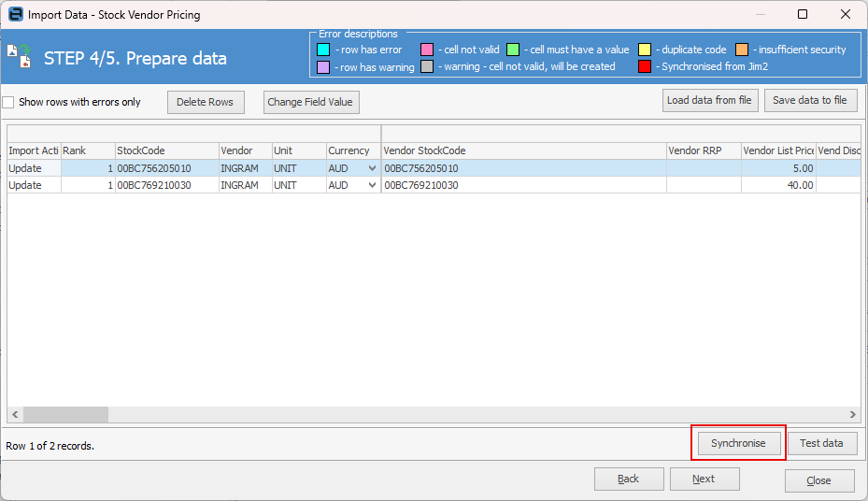Click the horizontal scrollbar right arrow
The image size is (868, 501).
[x=852, y=414]
